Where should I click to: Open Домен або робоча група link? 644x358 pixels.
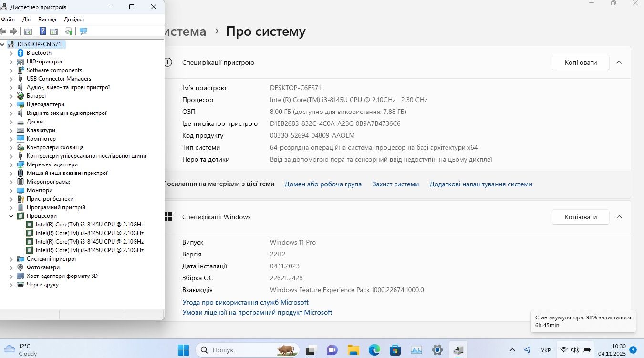click(323, 184)
